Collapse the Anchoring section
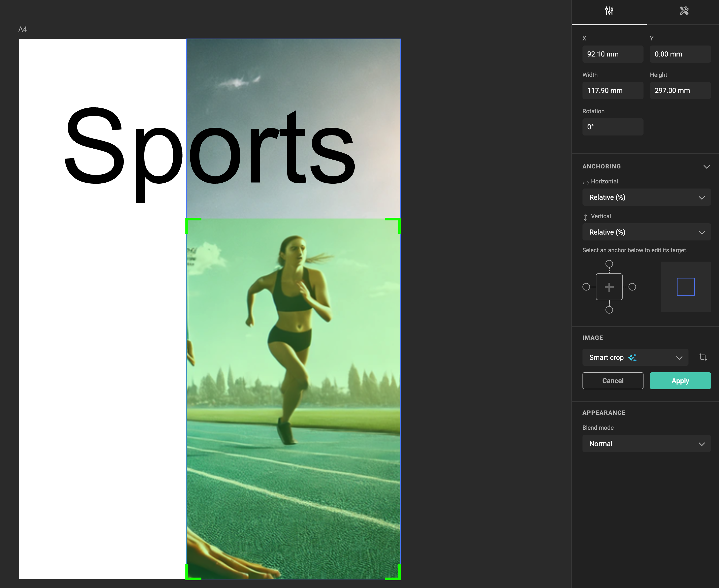 coord(706,167)
